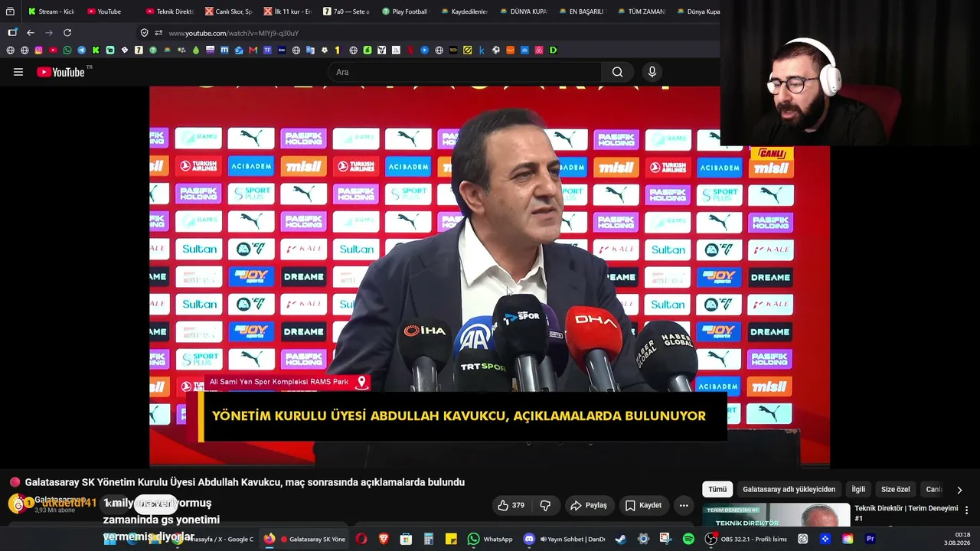Image resolution: width=980 pixels, height=551 pixels.
Task: Open the OBS 32.2.1 taskbar window
Action: point(746,539)
